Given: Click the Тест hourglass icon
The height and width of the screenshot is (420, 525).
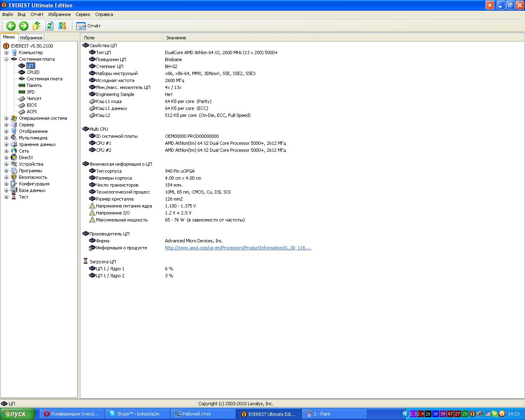Looking at the screenshot, I should (x=14, y=197).
